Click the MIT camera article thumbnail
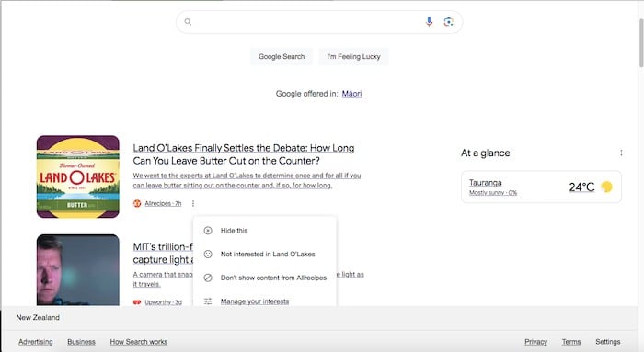Screen dimensions: 644x352 click(x=78, y=270)
